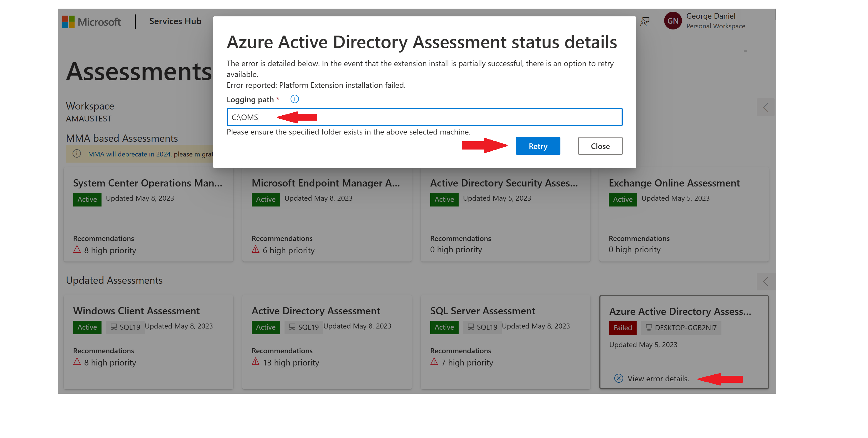Screen dimensions: 868x438
Task: Click the DESKTOP-GGB2NI7 machine tag
Action: click(681, 328)
